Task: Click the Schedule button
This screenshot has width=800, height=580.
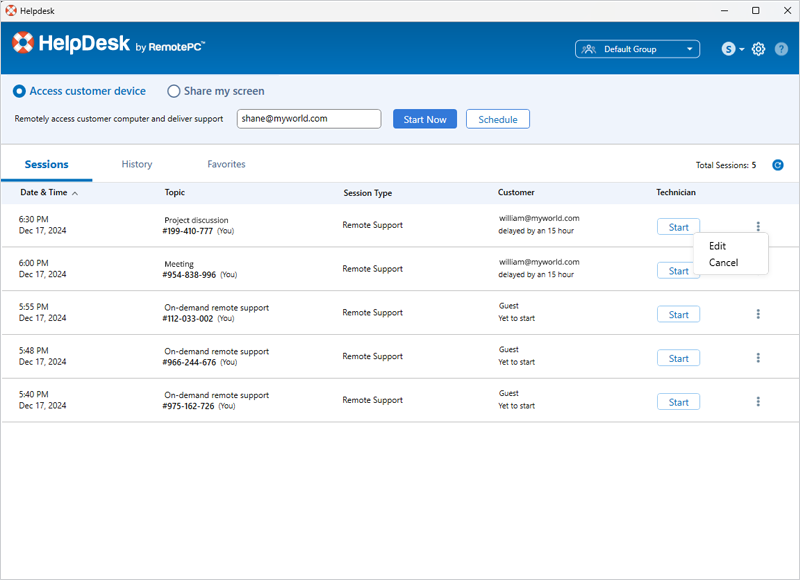Action: click(x=497, y=119)
